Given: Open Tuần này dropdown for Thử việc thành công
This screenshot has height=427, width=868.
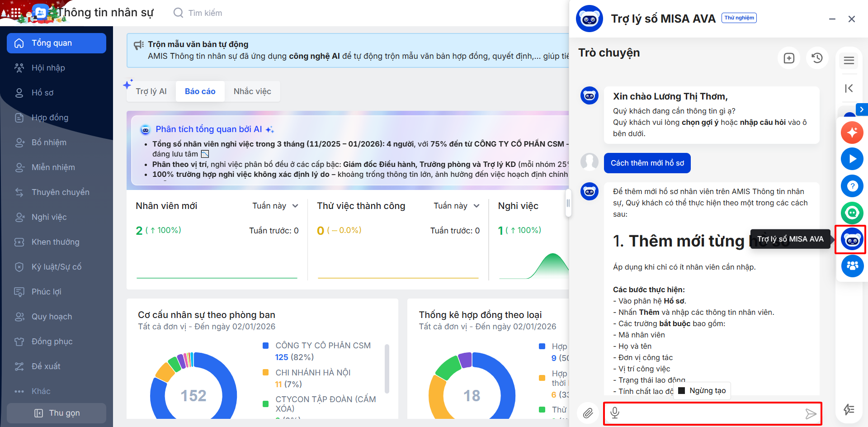Looking at the screenshot, I should click(x=457, y=206).
